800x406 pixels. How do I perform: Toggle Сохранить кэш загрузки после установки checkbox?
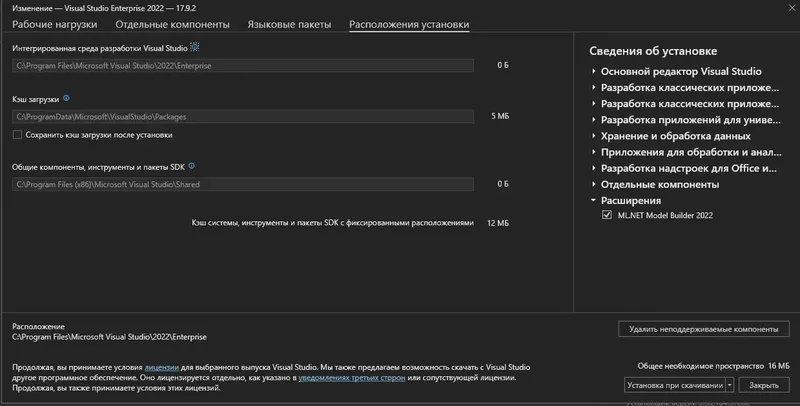pyautogui.click(x=17, y=135)
